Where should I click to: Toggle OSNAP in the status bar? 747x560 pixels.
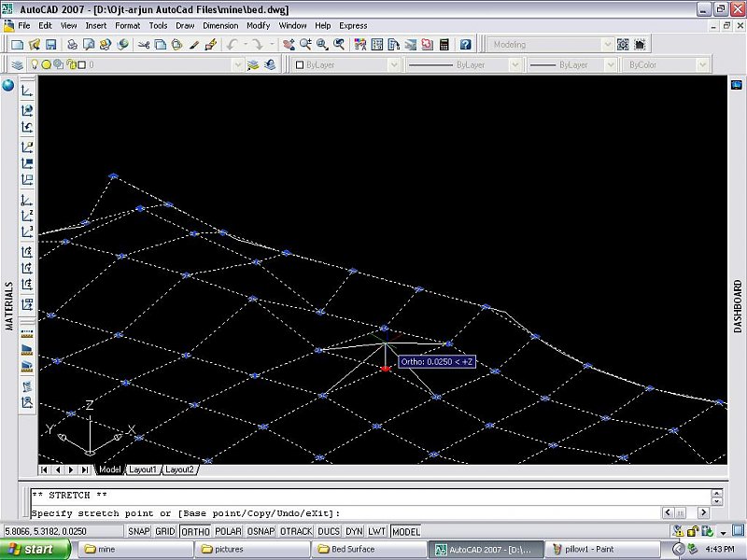(261, 531)
